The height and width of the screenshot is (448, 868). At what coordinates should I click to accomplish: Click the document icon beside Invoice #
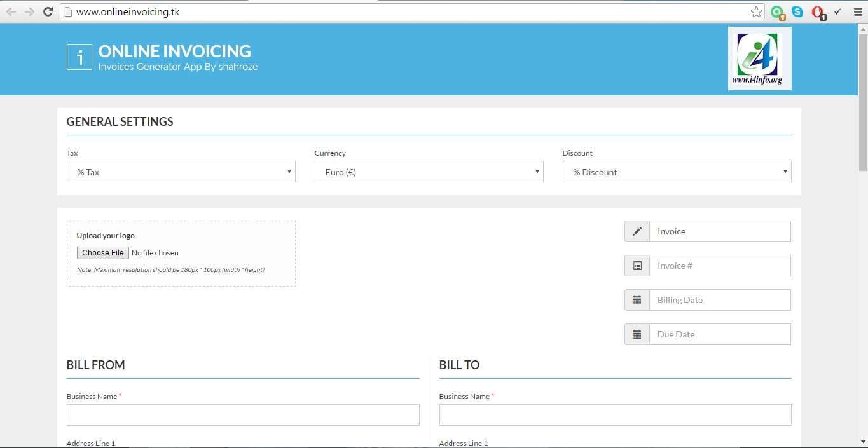(x=637, y=265)
